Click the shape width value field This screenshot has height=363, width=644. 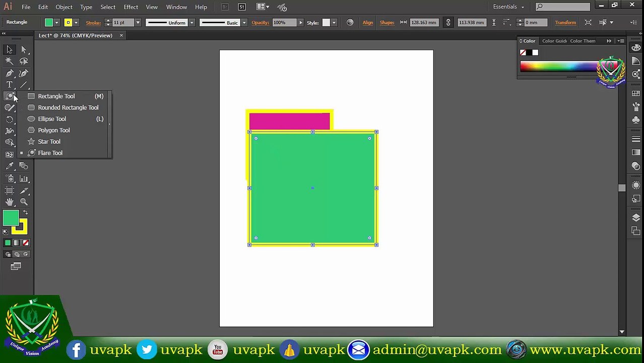click(x=423, y=23)
